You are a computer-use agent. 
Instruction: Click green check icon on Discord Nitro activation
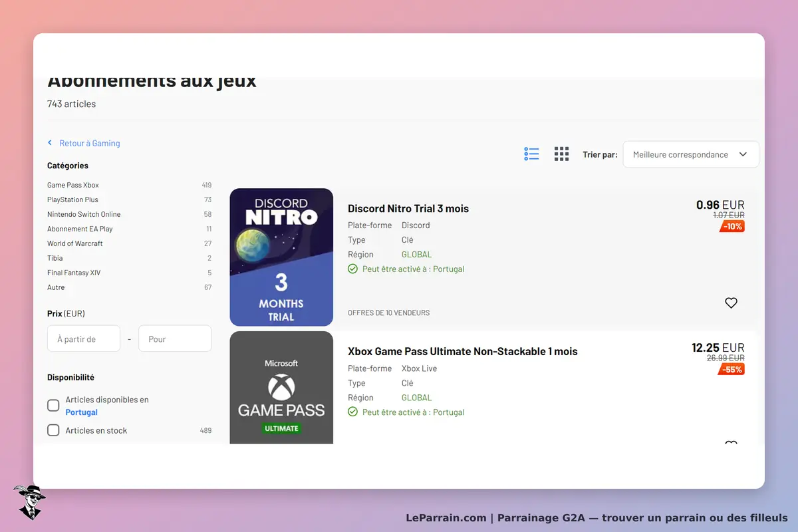click(x=352, y=269)
